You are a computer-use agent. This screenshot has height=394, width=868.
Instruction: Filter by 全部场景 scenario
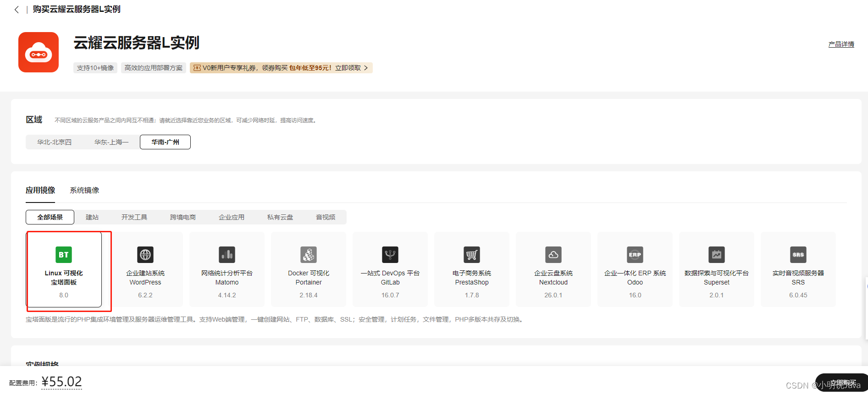click(x=50, y=217)
